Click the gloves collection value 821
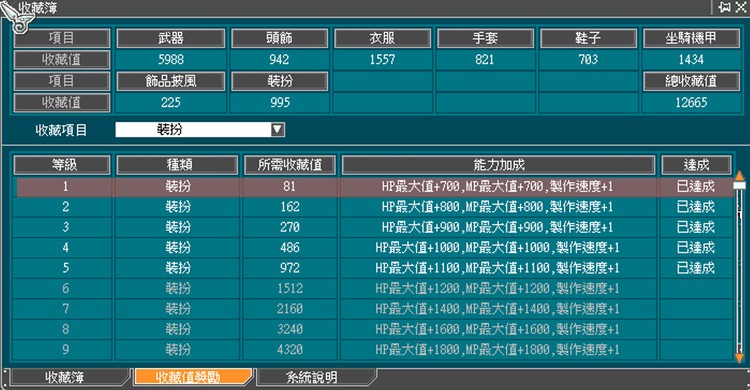Image resolution: width=750 pixels, height=390 pixels. coord(485,60)
